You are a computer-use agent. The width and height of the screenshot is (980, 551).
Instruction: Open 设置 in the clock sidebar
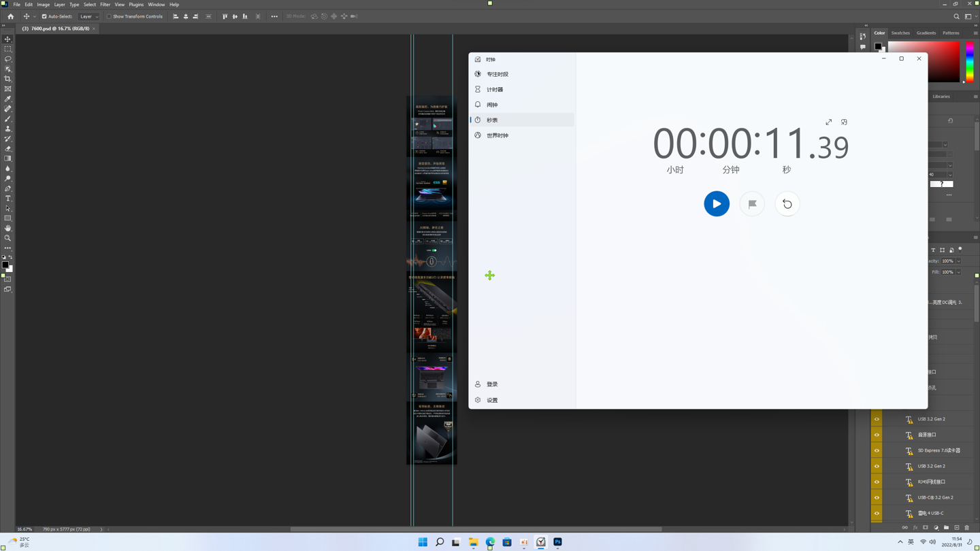[x=492, y=400]
